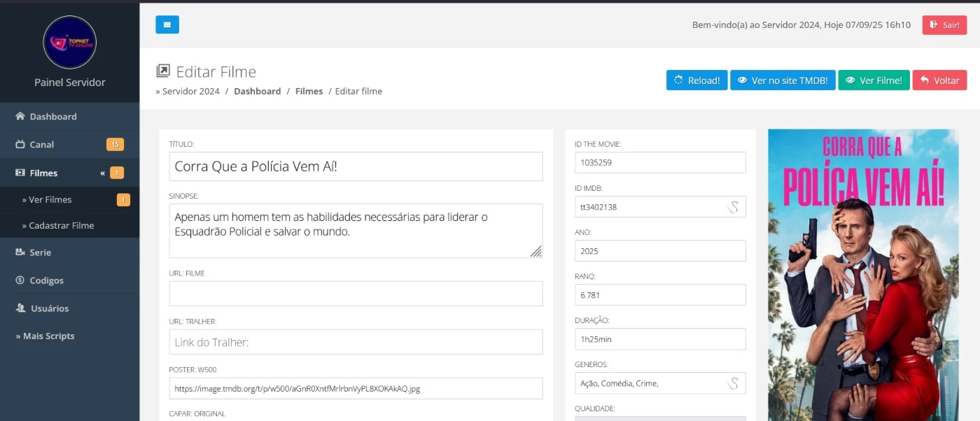Click the Duração field showing 1h25min

click(660, 339)
